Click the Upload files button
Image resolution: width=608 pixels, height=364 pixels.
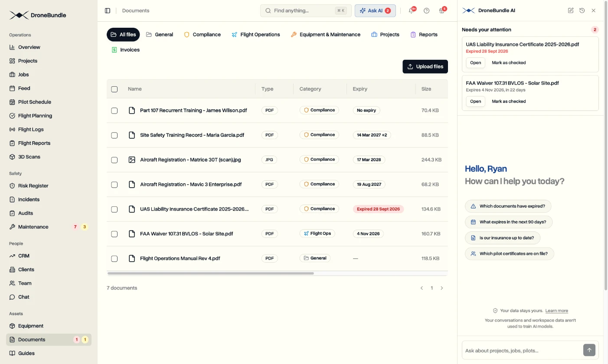tap(425, 67)
